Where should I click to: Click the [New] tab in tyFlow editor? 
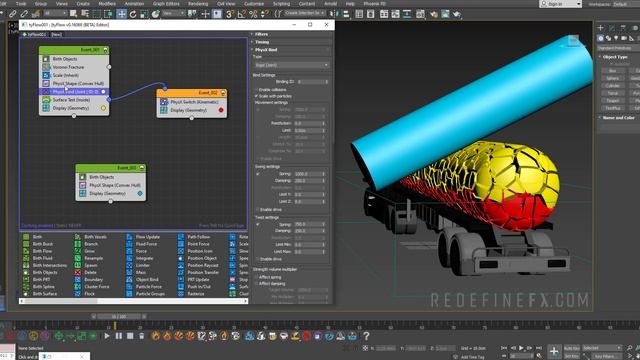pos(56,35)
